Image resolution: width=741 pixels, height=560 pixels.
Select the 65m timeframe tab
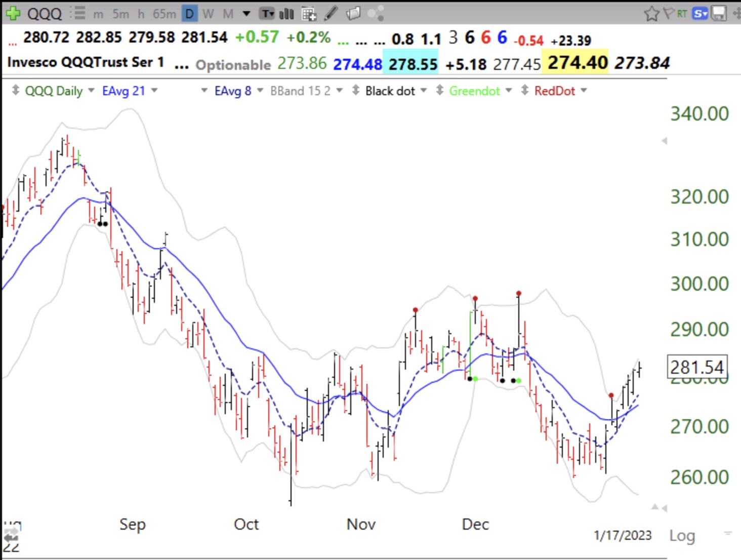[164, 14]
